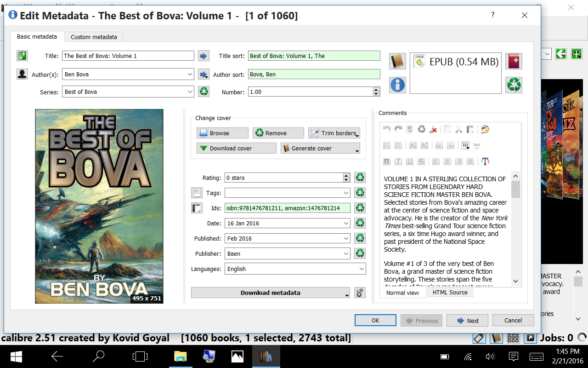Screen dimensions: 588x368
Task: Toggle the Cover Grid in calibre status bar
Action: (x=513, y=338)
